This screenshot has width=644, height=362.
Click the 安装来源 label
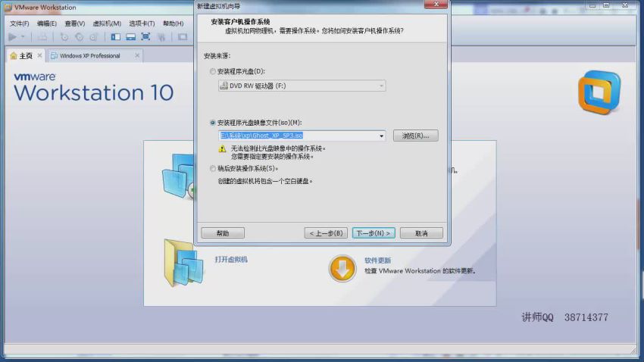pyautogui.click(x=217, y=56)
